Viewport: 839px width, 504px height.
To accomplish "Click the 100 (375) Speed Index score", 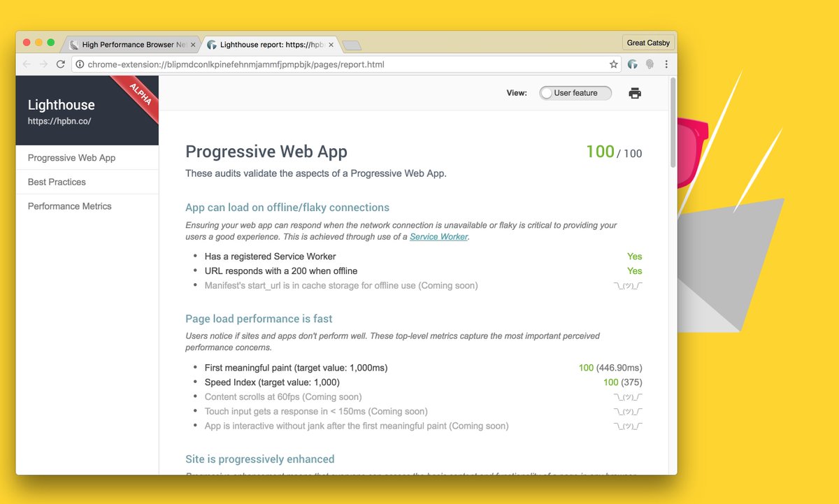I will tap(622, 382).
